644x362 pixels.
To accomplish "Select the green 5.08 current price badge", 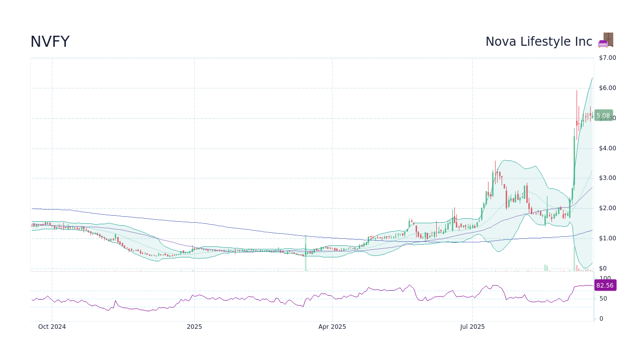I will pyautogui.click(x=603, y=115).
